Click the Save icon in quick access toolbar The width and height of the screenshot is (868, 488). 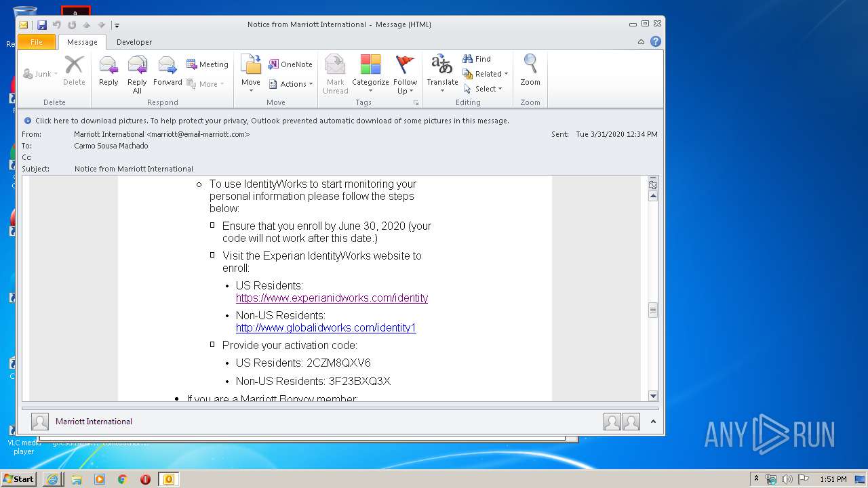pyautogui.click(x=42, y=25)
